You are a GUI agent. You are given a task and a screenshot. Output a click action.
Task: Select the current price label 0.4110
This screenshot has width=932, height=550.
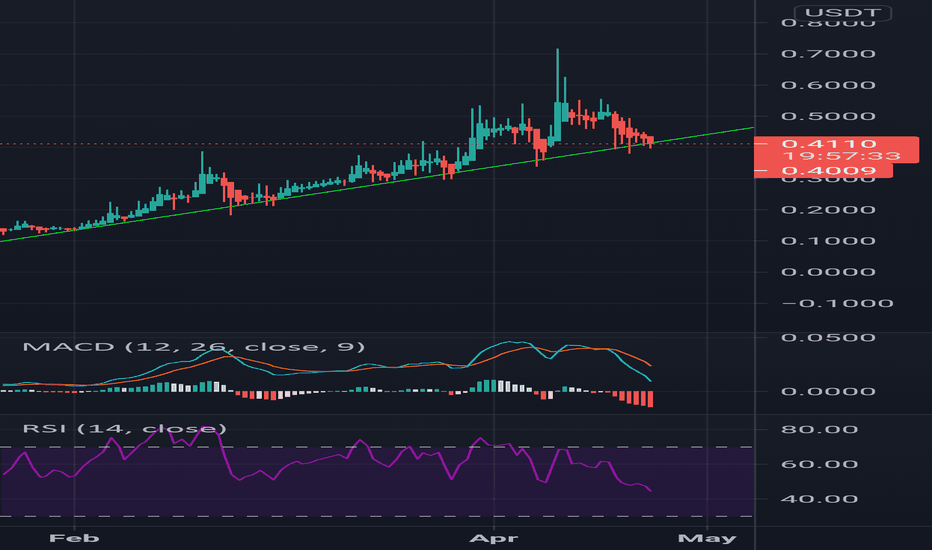click(x=829, y=143)
